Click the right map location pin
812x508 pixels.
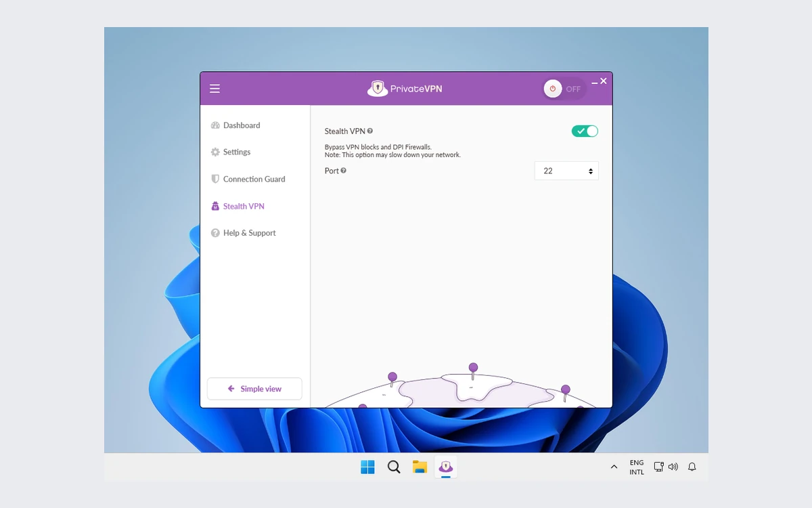[x=566, y=393]
